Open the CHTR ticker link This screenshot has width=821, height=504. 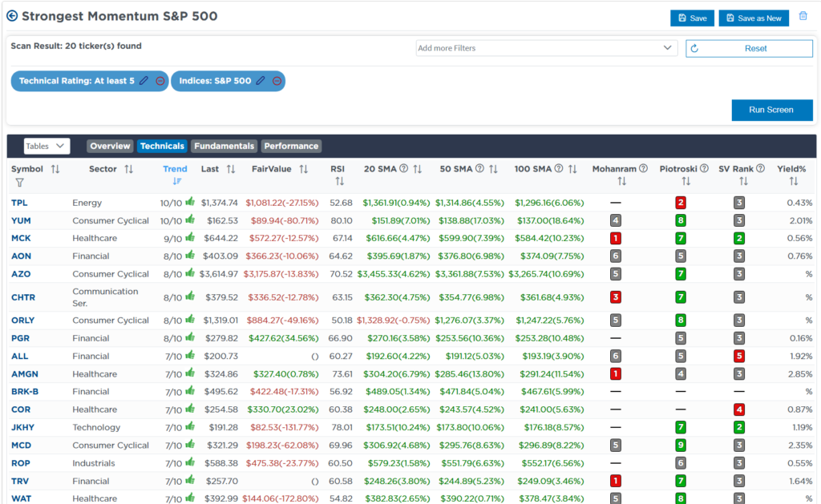tap(23, 297)
